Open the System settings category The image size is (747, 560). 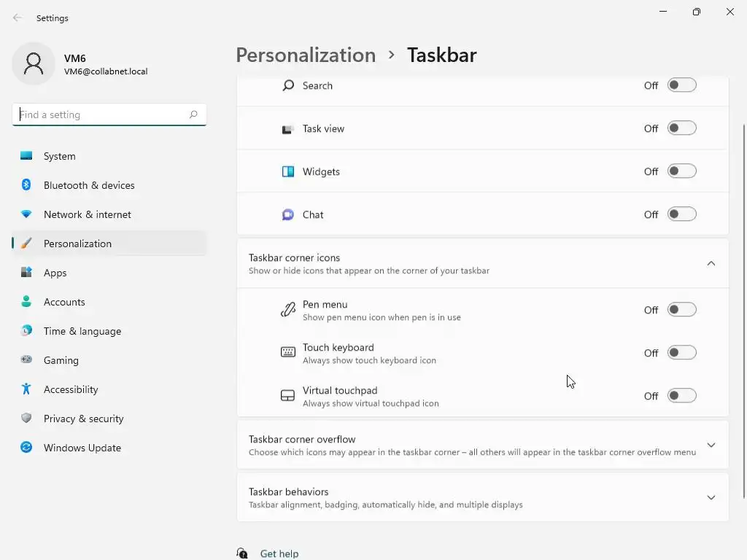[60, 156]
